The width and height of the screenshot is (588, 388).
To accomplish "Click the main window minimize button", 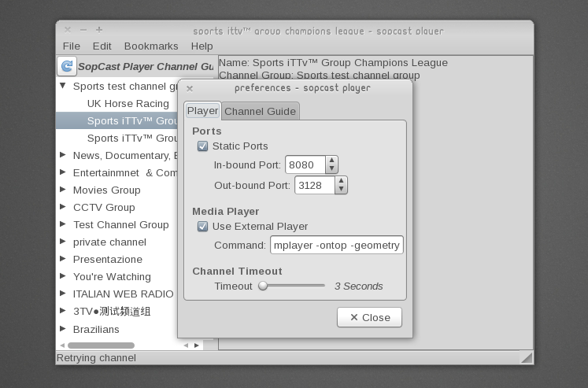I will coord(83,30).
